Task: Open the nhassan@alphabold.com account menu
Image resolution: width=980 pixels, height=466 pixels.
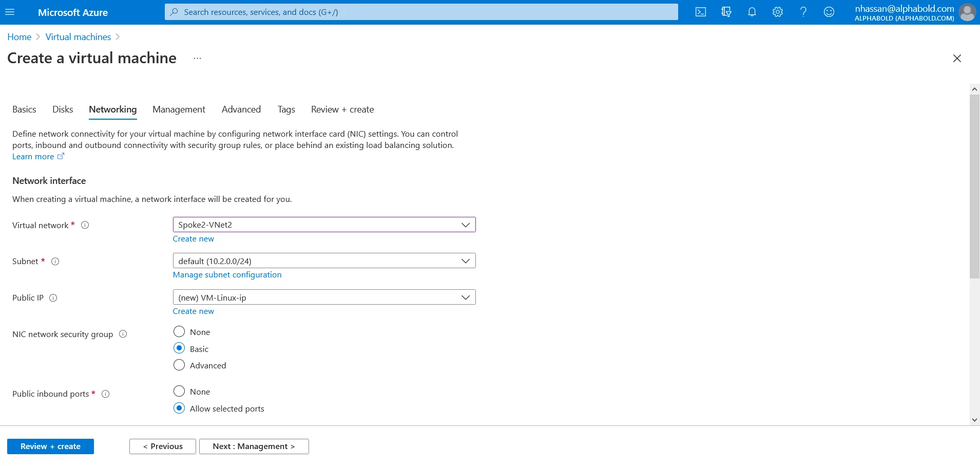Action: [905, 12]
